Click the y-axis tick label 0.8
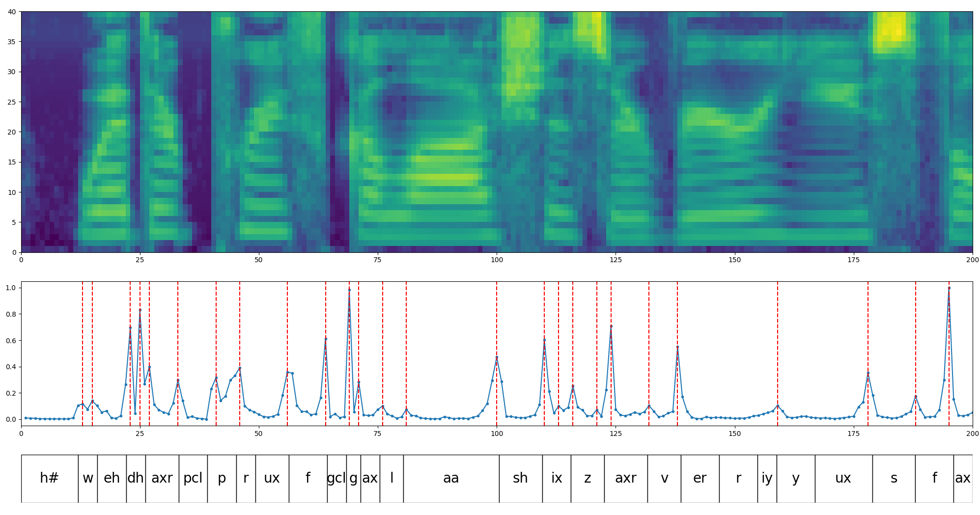This screenshot has width=980, height=515. (10, 314)
